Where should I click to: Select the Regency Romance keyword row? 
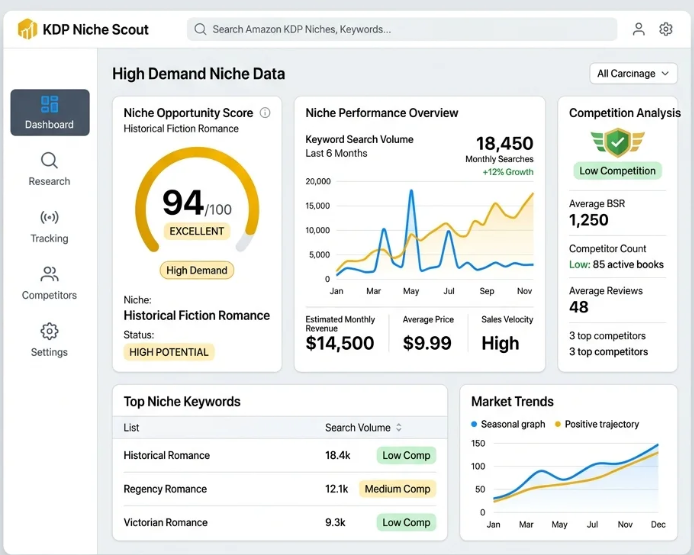[280, 489]
